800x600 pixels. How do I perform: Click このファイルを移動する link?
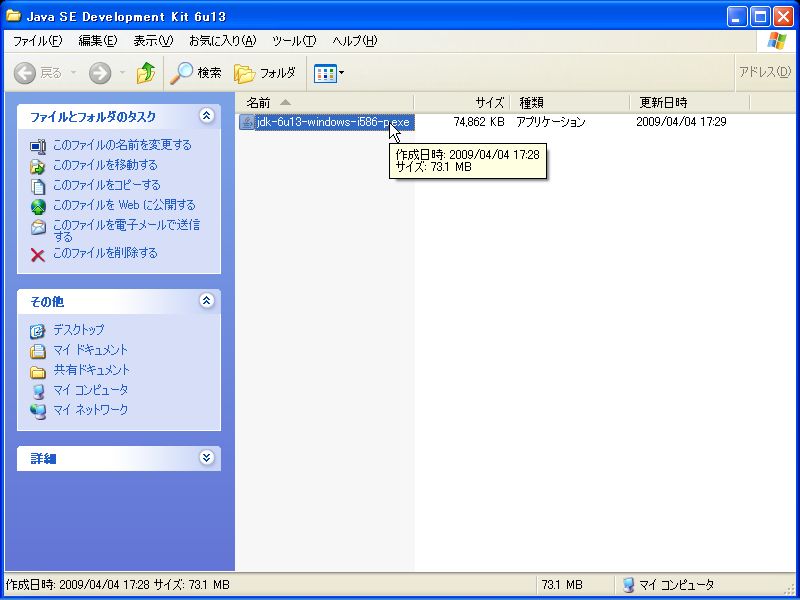(x=105, y=165)
